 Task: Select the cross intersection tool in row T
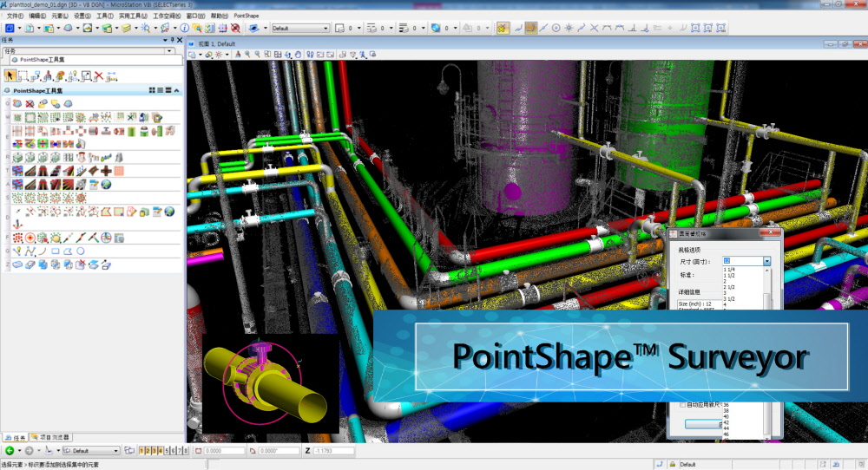pyautogui.click(x=106, y=171)
